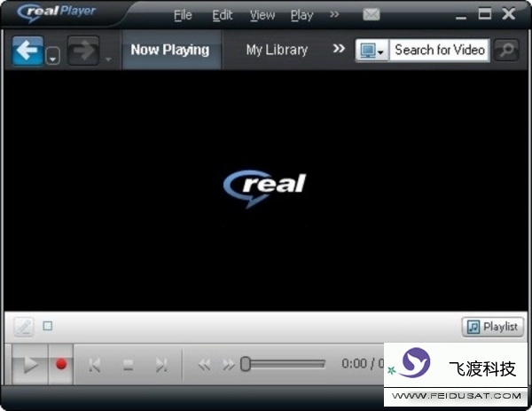This screenshot has height=411, width=532.
Task: Switch to the My Library tab
Action: (x=277, y=50)
